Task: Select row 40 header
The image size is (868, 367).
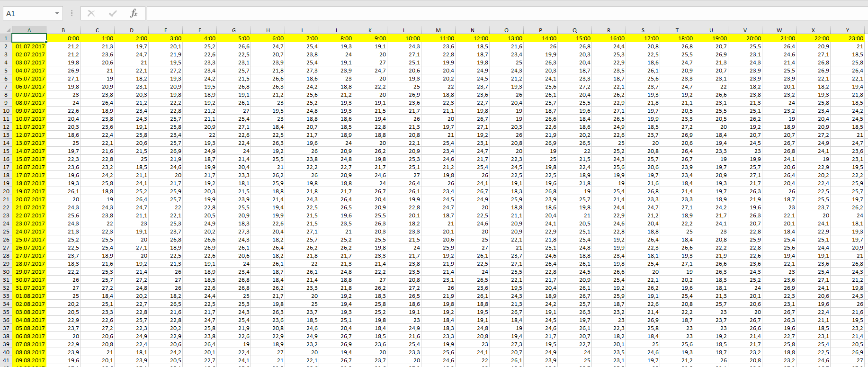Action: pyautogui.click(x=6, y=352)
